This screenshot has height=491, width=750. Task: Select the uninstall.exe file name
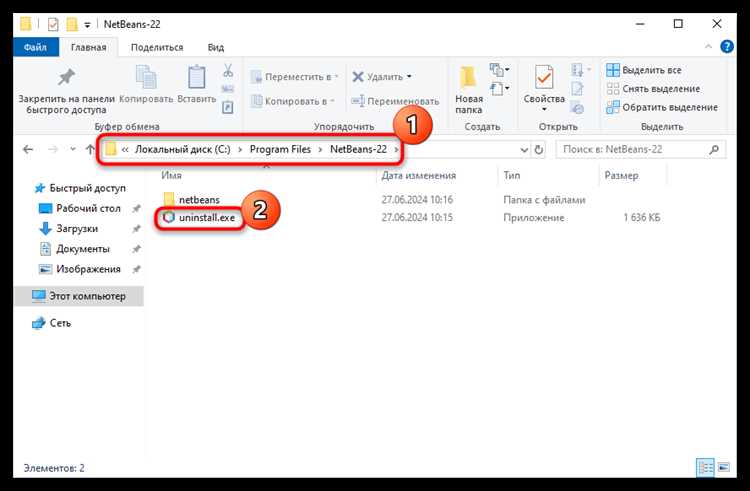[207, 218]
